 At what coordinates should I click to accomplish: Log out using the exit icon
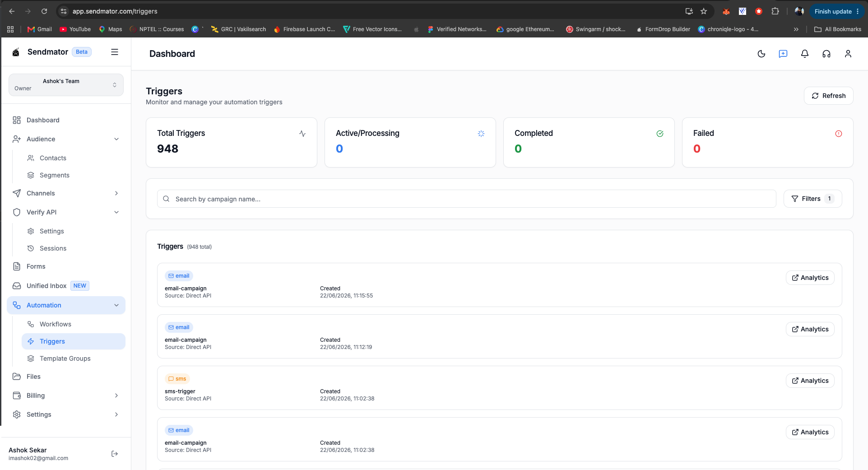click(x=115, y=454)
